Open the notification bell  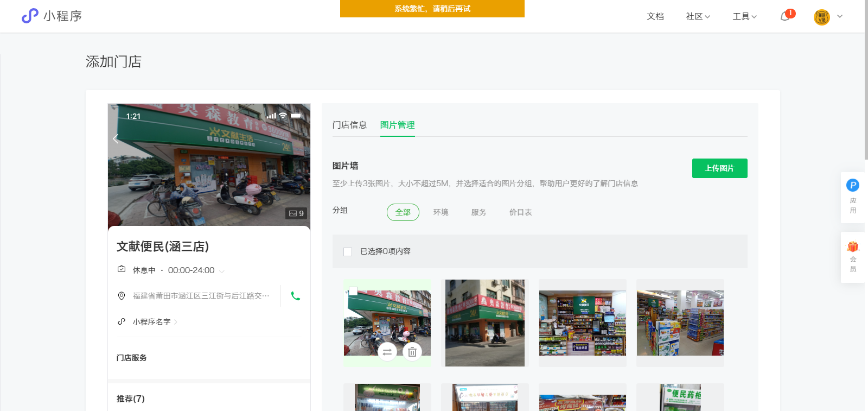point(785,16)
